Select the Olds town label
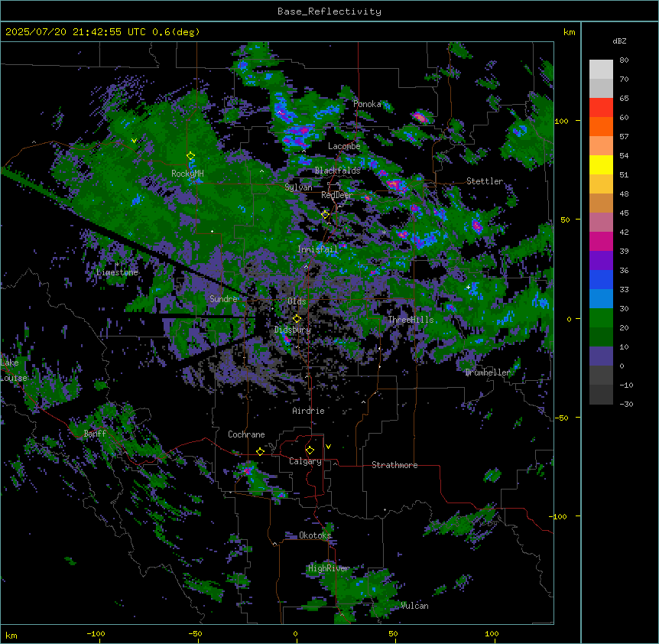The image size is (659, 644). 297,301
